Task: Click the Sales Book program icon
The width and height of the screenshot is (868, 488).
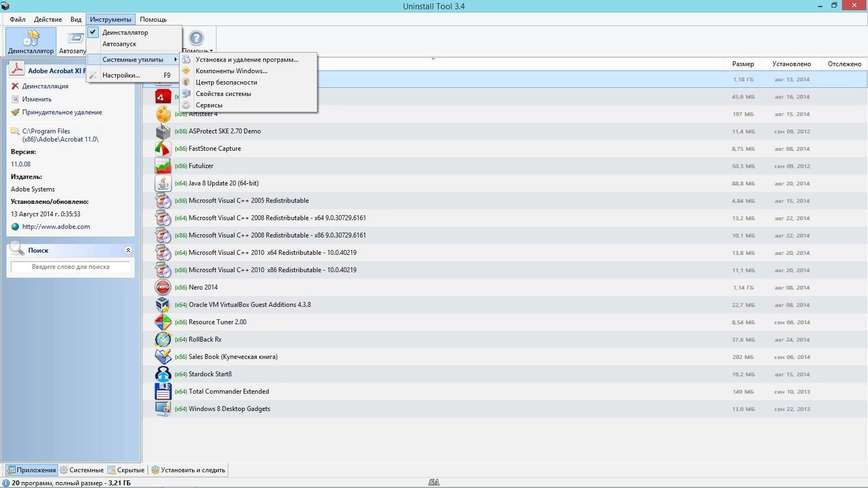Action: tap(163, 357)
